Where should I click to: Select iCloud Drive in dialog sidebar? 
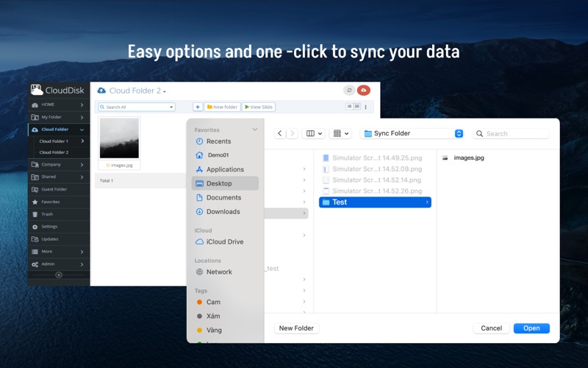pyautogui.click(x=225, y=242)
